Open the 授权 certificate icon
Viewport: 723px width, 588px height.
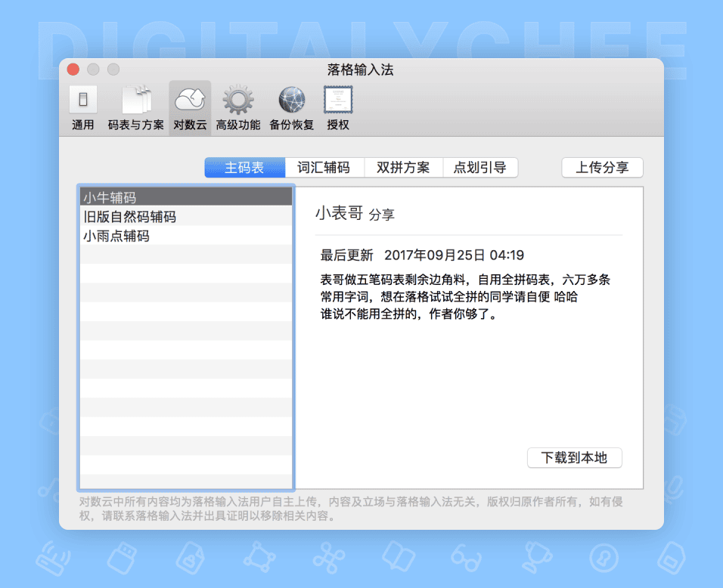(x=338, y=108)
